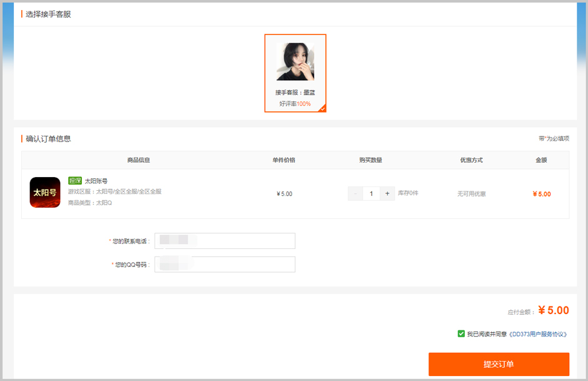Click the 太阳账号 product title

96,181
